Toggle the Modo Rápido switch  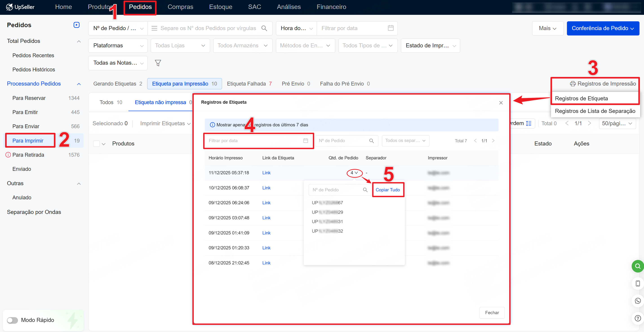point(12,320)
